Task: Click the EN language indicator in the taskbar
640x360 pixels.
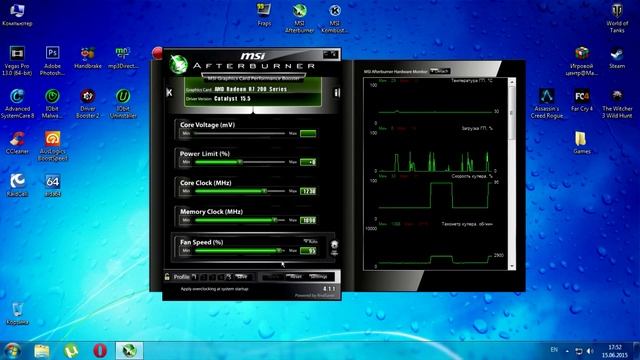Action: [x=554, y=350]
